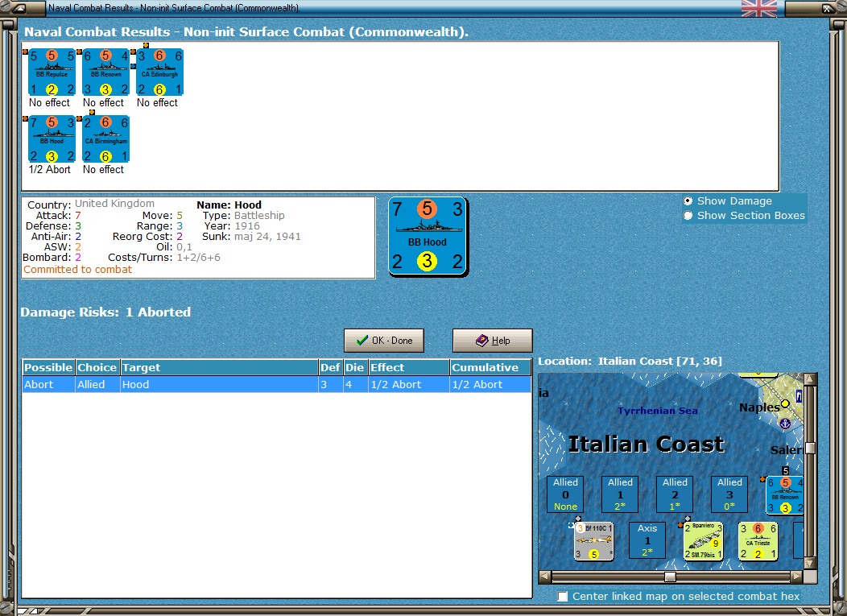Select the Show Damage radio button
This screenshot has height=616, width=847.
point(688,201)
